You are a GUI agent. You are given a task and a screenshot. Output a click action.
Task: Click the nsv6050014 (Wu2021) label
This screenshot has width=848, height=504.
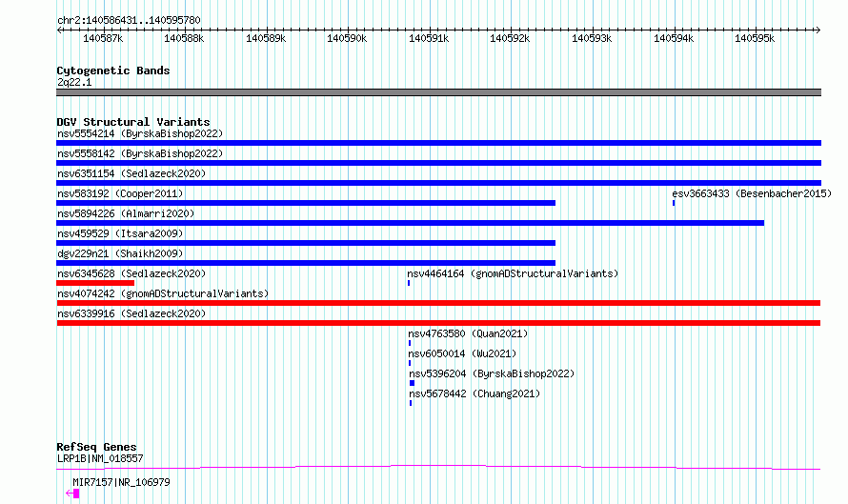click(462, 353)
